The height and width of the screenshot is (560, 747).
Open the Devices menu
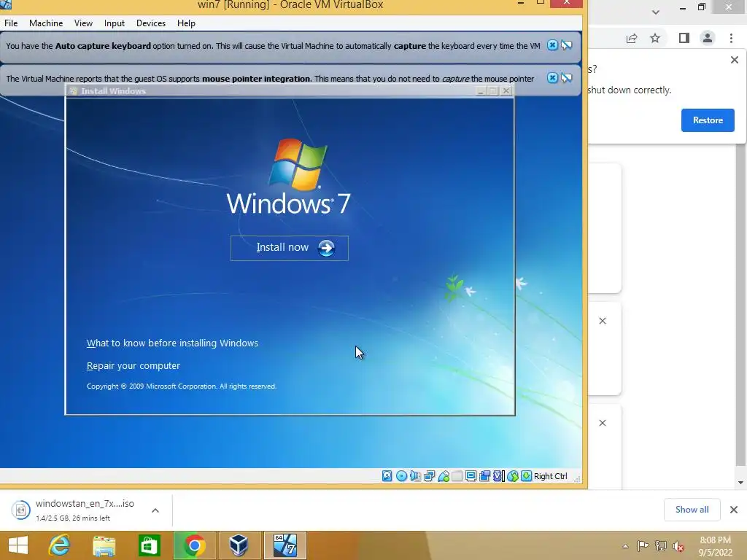pyautogui.click(x=151, y=23)
